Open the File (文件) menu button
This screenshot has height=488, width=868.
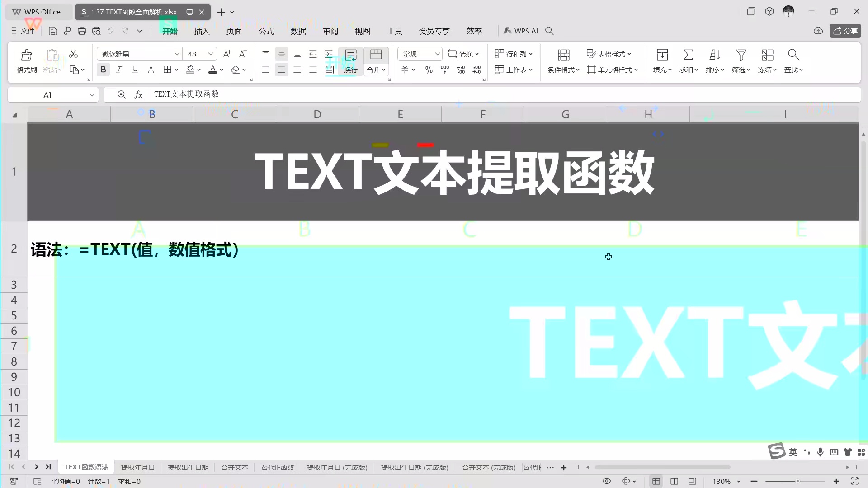click(x=23, y=31)
